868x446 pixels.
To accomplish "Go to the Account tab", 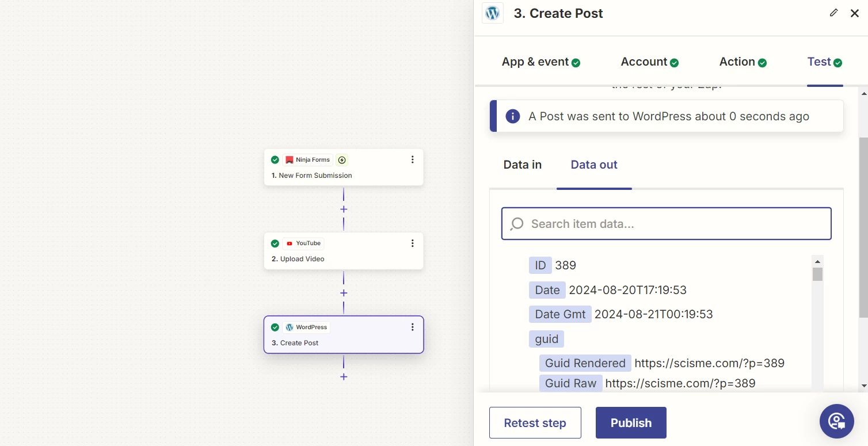I will point(649,62).
